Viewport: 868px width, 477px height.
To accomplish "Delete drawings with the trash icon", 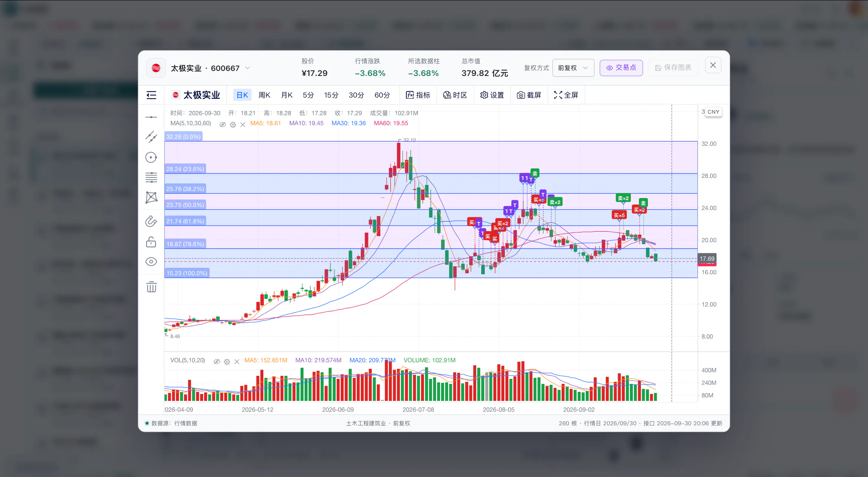I will coord(151,287).
